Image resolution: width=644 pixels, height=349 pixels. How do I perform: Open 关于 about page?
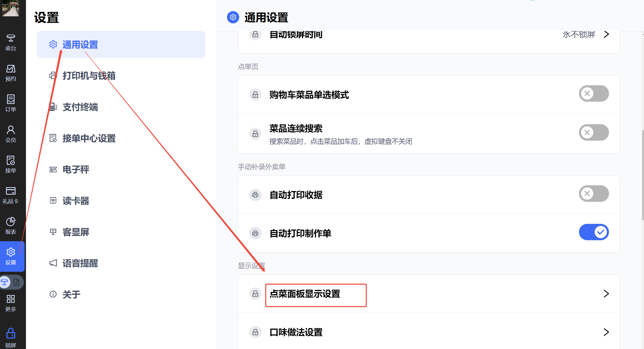coord(121,294)
